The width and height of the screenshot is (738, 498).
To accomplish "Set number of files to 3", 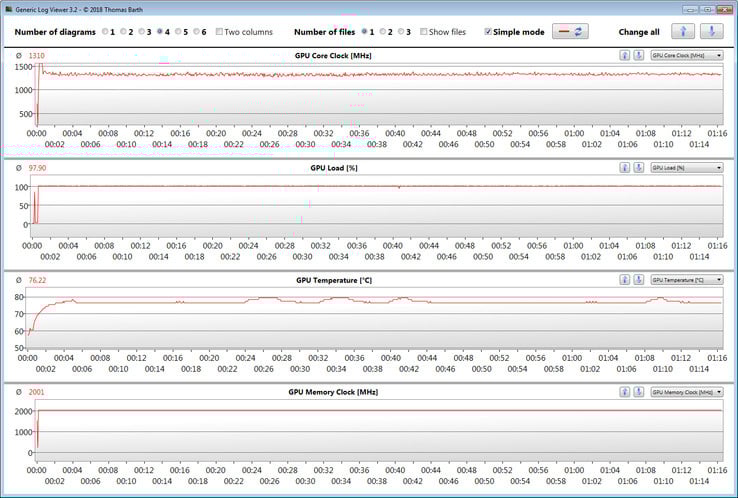I will (401, 32).
